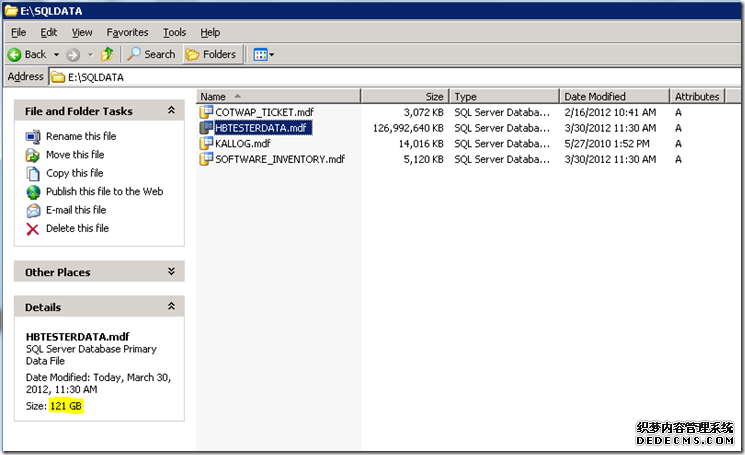
Task: Collapse the File and Folder Tasks panel
Action: [x=171, y=111]
